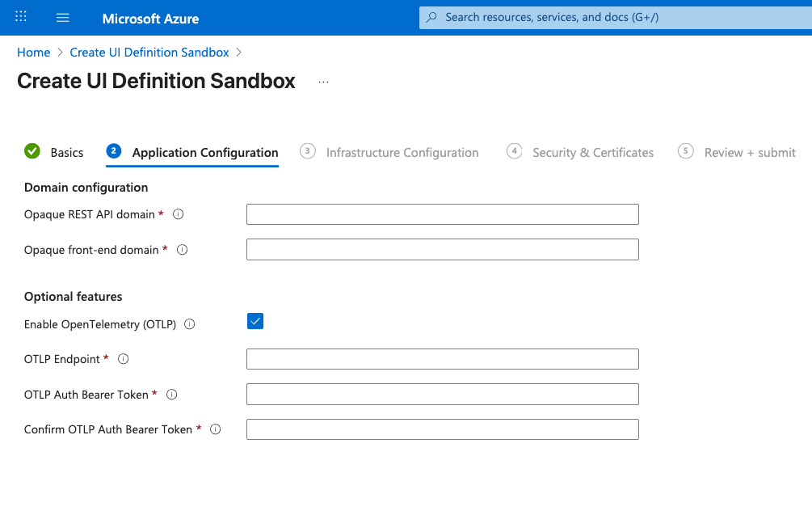This screenshot has height=507, width=812.
Task: Show info tooltip for Confirm OTLP Auth Bearer Token
Action: 216,429
